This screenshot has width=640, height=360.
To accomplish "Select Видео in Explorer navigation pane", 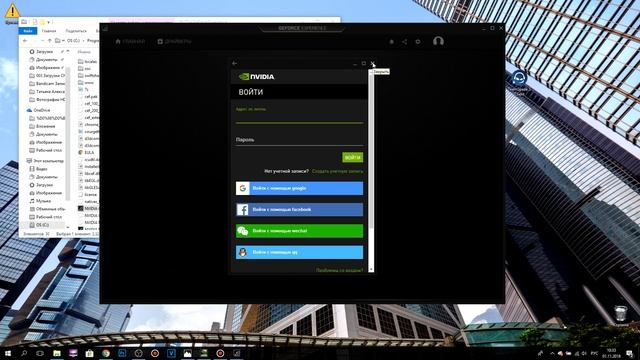I will 38,169.
